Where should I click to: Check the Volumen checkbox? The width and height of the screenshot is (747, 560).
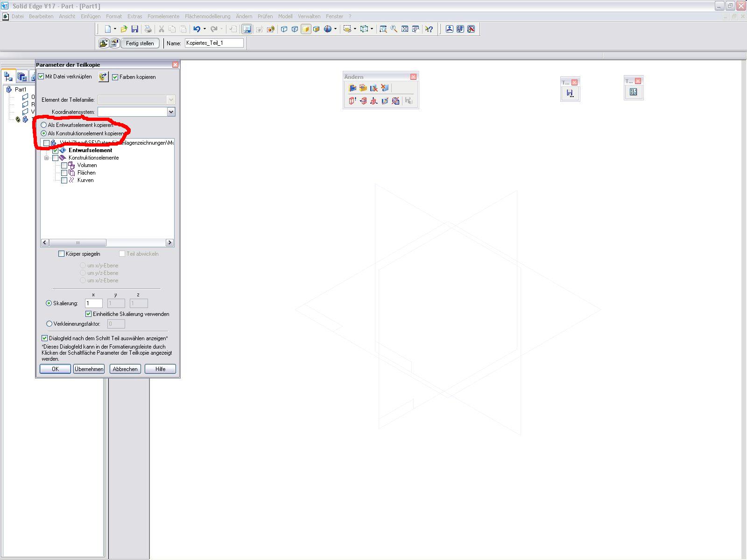pos(64,165)
